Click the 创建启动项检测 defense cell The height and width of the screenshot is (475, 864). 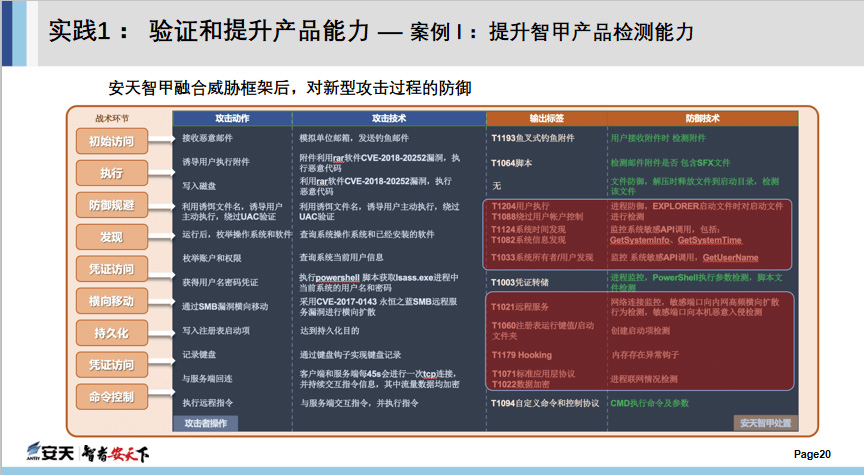pos(640,331)
